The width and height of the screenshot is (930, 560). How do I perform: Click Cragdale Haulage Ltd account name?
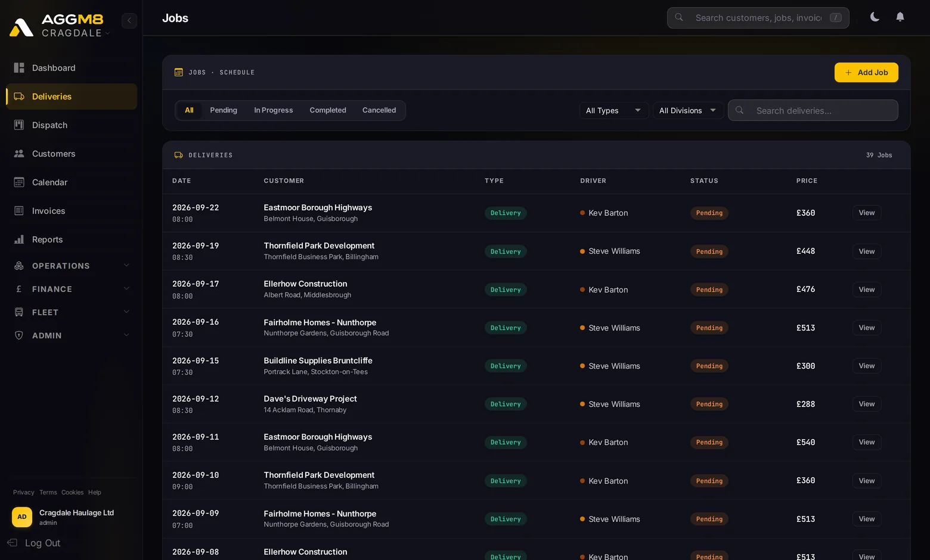coord(76,512)
